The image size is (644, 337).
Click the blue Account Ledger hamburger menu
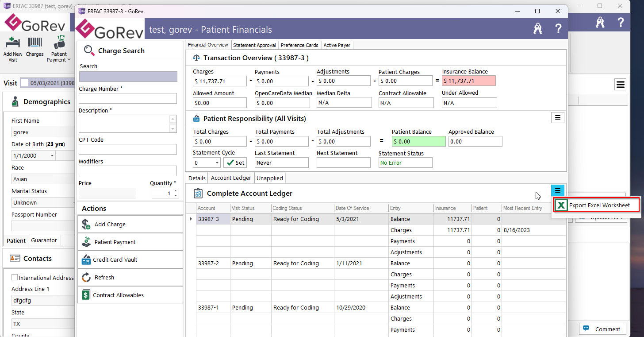tap(558, 190)
